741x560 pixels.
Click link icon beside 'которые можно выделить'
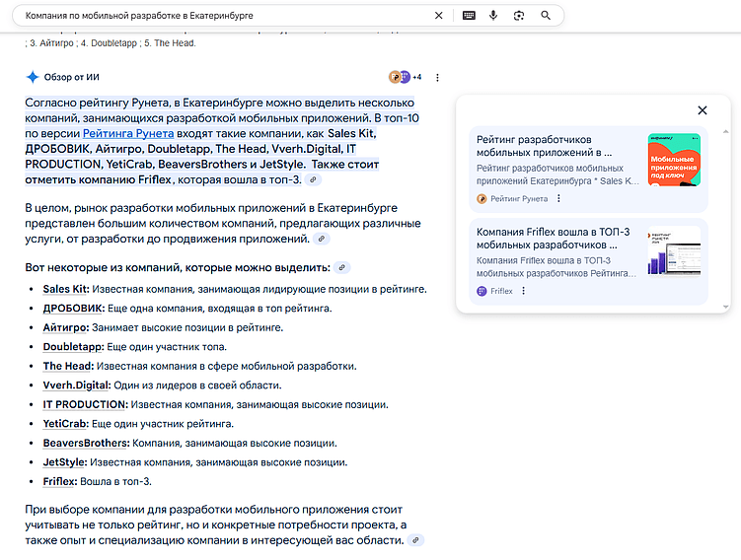click(x=342, y=268)
